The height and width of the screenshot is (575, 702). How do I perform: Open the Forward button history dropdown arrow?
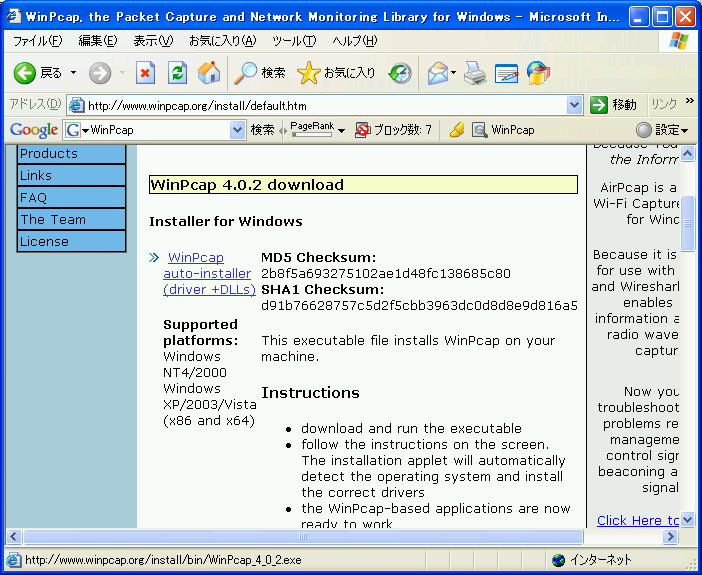coord(122,73)
